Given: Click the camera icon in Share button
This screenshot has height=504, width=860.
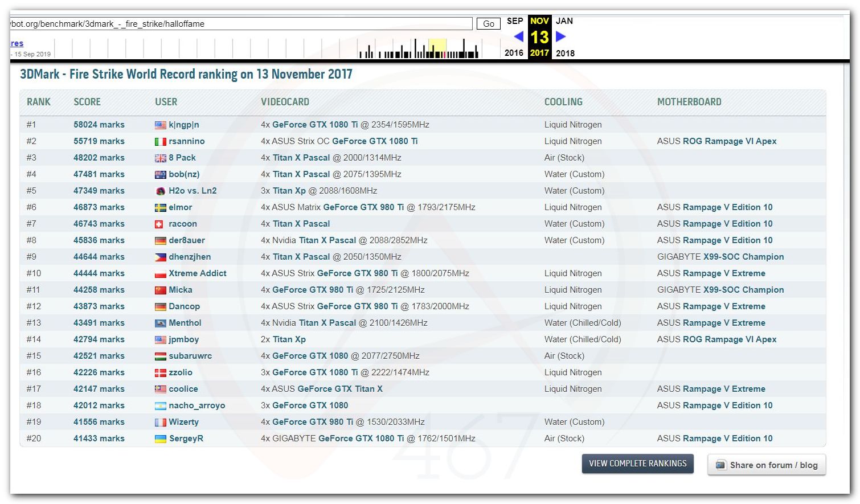Looking at the screenshot, I should (720, 465).
